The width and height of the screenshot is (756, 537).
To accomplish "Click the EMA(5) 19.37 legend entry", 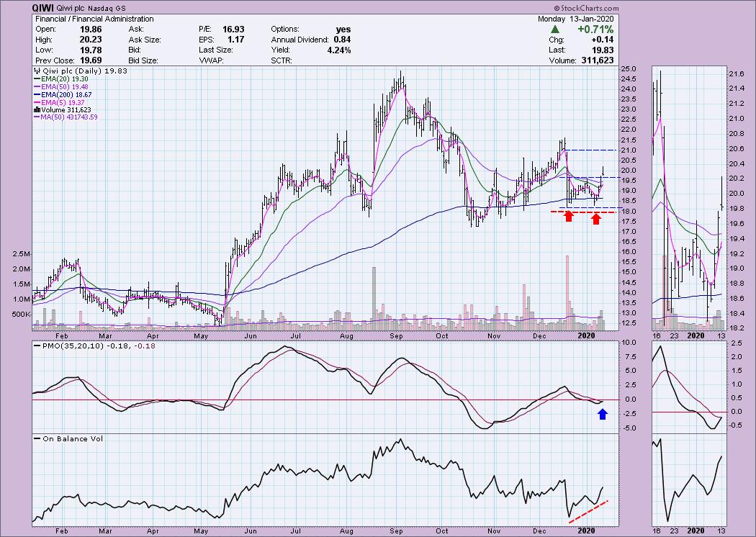I will (59, 102).
